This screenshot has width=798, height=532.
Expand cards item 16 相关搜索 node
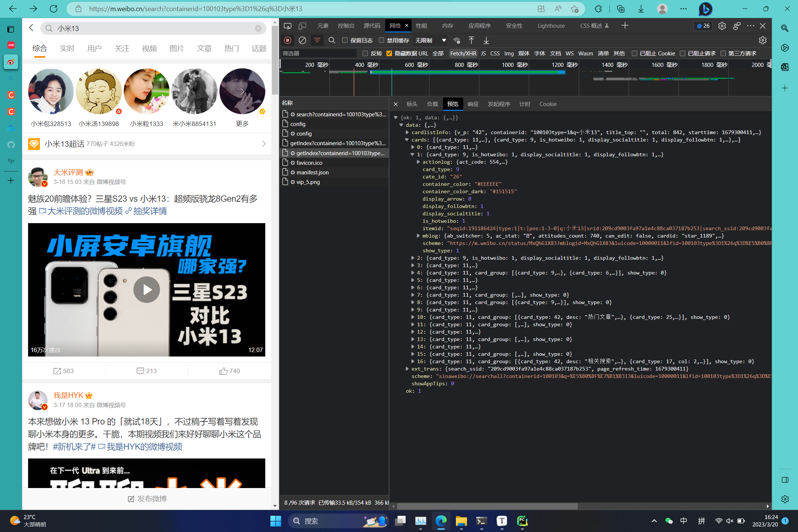pyautogui.click(x=412, y=361)
